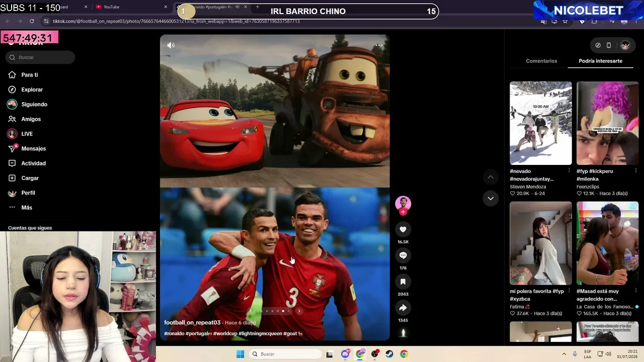
Task: Open the #nevado snow video thumbnail
Action: coord(541,123)
